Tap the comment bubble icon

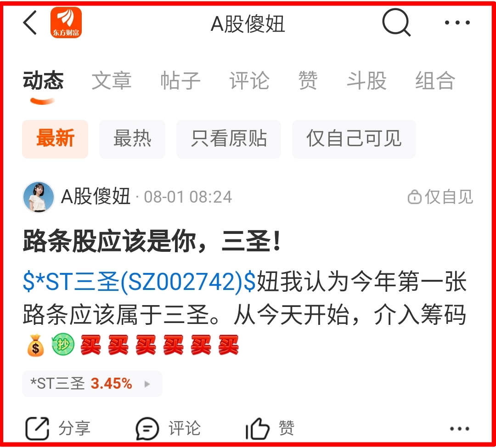coord(147,429)
